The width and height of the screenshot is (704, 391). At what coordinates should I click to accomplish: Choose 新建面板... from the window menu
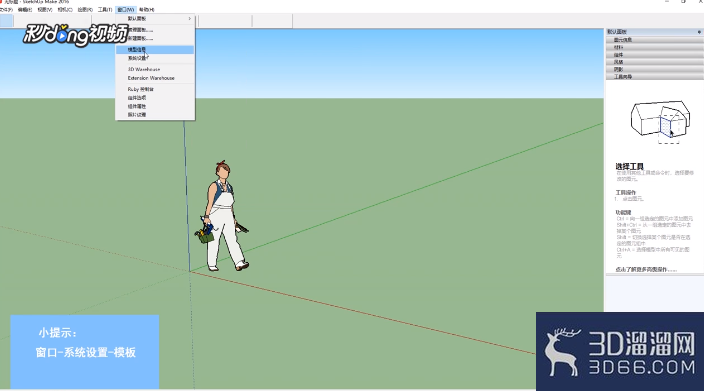point(155,39)
